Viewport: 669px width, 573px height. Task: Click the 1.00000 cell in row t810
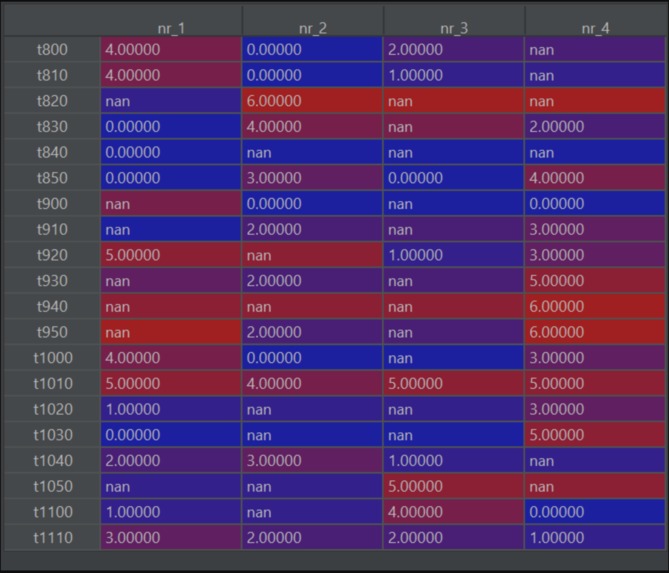(x=454, y=75)
